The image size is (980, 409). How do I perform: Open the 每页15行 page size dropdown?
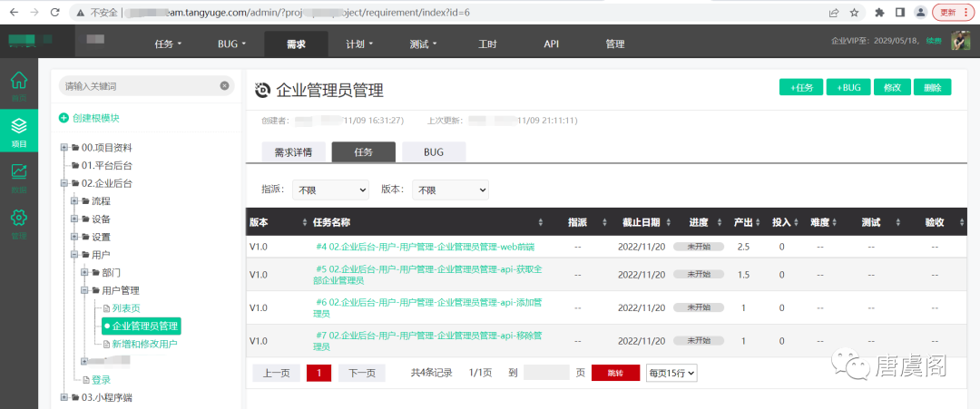(671, 373)
